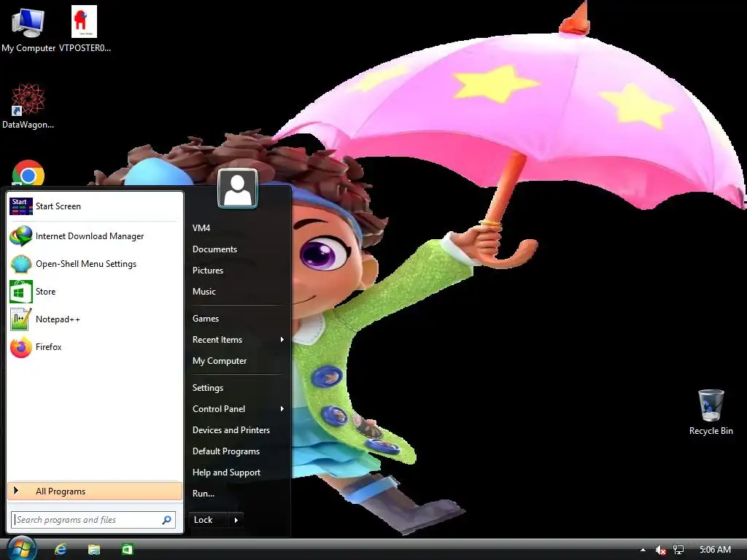Click the Windows Start orb
This screenshot has height=560, width=747.
21,549
